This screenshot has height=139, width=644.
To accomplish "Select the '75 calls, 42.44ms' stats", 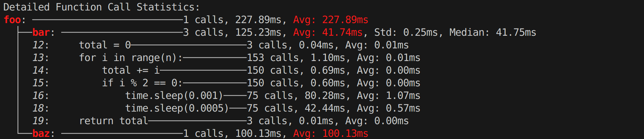I will click(296, 108).
